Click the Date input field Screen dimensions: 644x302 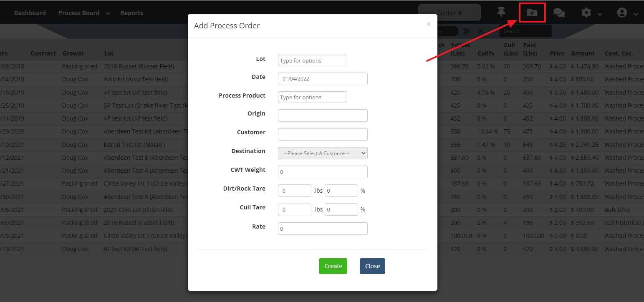pos(323,79)
